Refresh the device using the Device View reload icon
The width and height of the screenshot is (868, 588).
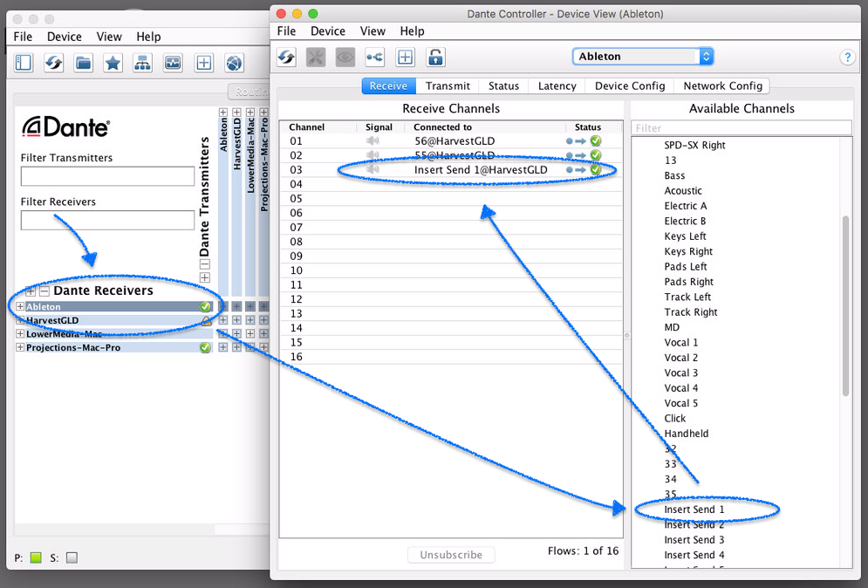(x=286, y=57)
